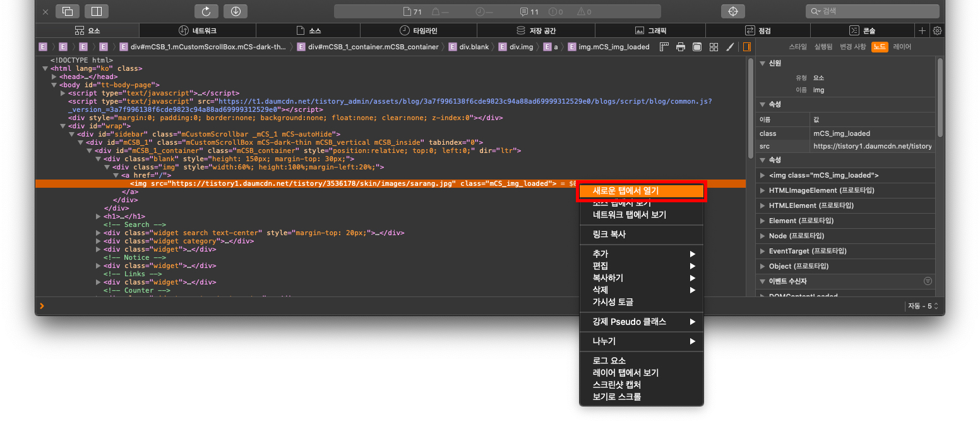Click the event listener filter circle icon
Screen dimensions: 980x421
(x=928, y=281)
